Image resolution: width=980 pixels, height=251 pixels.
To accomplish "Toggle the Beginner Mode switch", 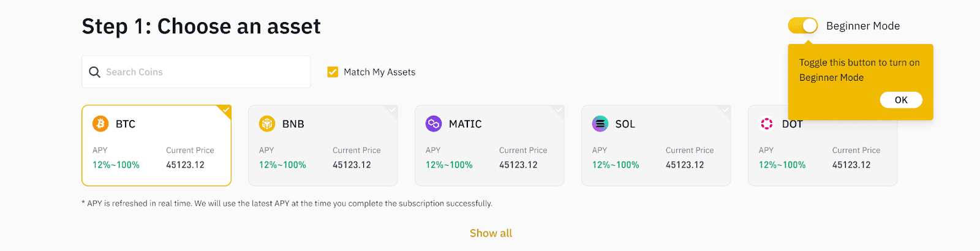I will (803, 26).
